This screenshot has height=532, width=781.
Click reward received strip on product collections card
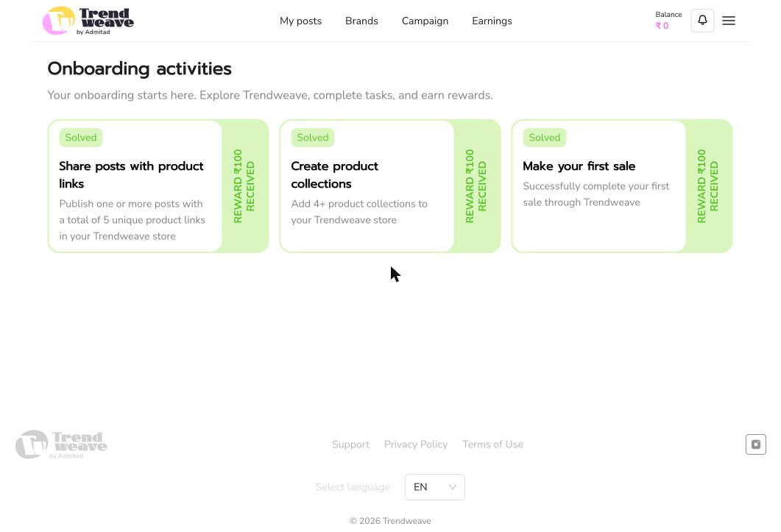(x=476, y=186)
